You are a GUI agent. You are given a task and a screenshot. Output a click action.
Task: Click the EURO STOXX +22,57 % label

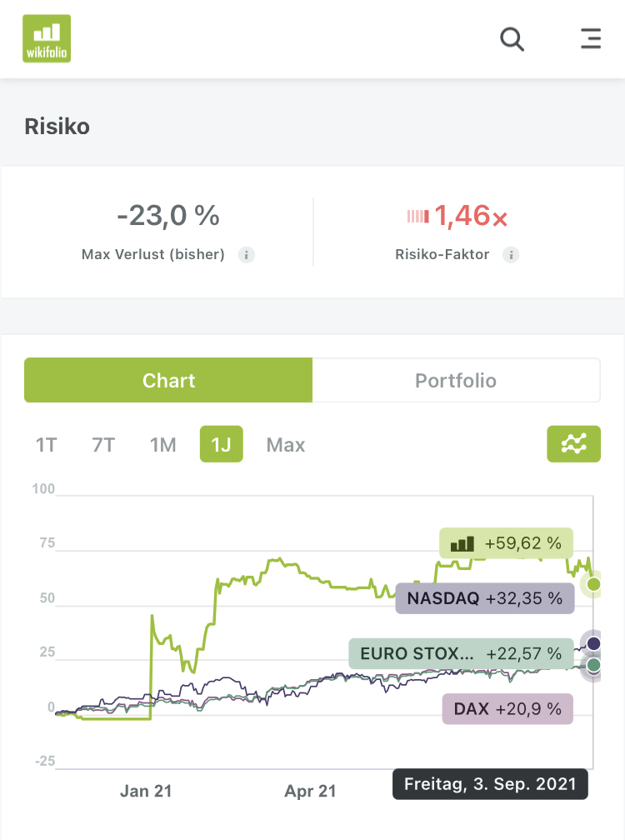click(461, 652)
